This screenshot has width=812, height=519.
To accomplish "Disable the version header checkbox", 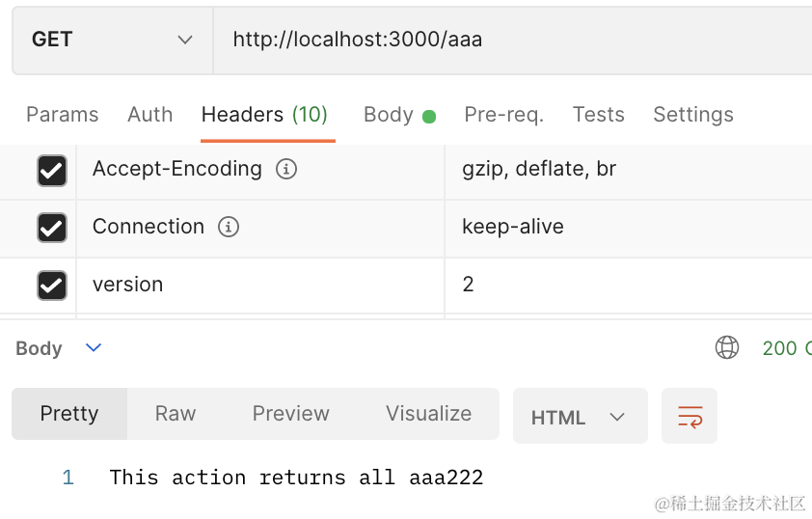I will [51, 286].
